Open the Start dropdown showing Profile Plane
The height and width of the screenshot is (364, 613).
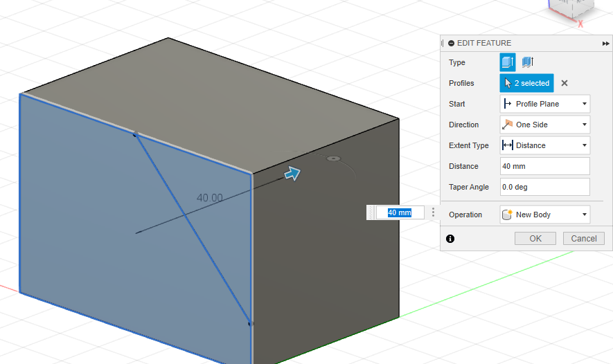[x=544, y=104]
